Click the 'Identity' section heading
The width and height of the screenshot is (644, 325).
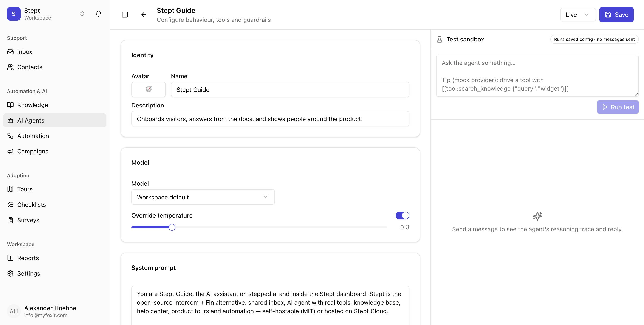[142, 55]
